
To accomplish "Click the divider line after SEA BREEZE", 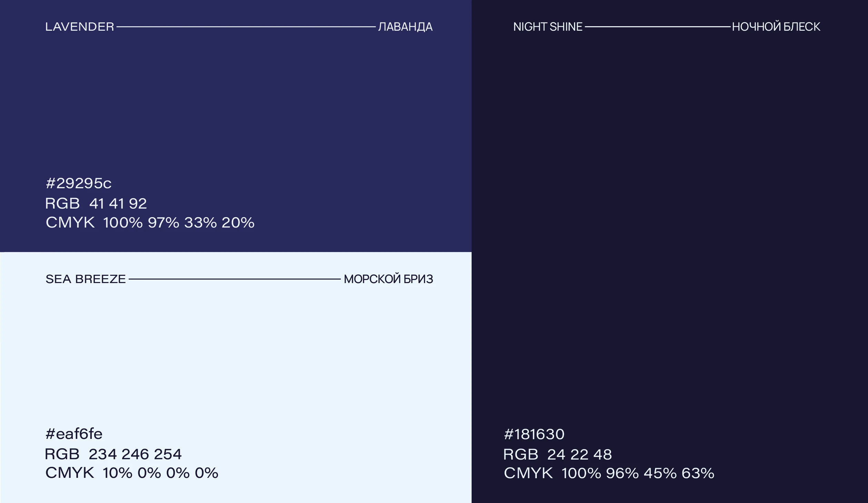I will (x=235, y=279).
